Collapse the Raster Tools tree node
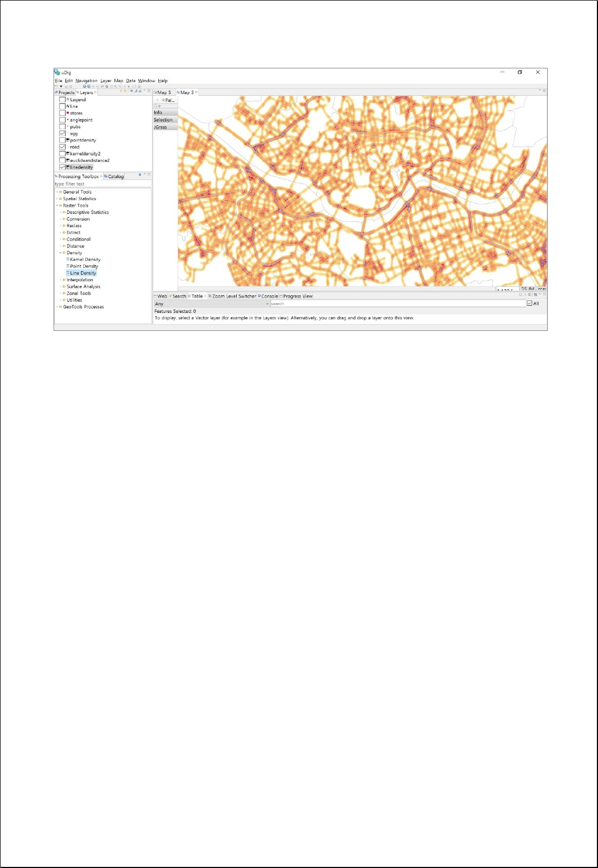The image size is (598, 868). point(57,206)
